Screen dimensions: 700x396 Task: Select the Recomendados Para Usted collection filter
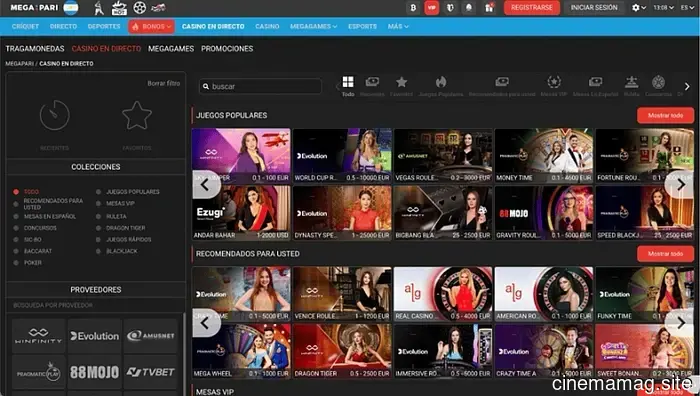pos(49,204)
